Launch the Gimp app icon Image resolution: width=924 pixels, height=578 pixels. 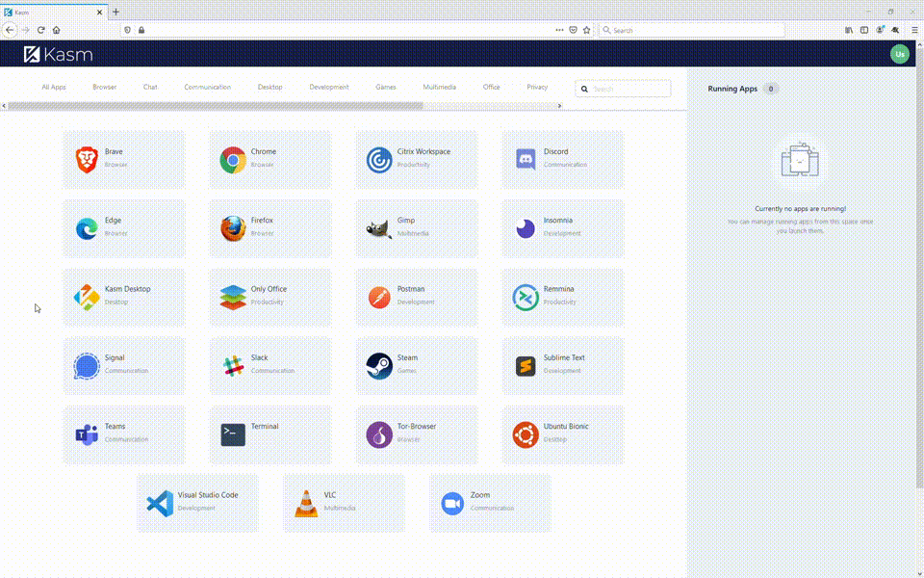(x=379, y=229)
